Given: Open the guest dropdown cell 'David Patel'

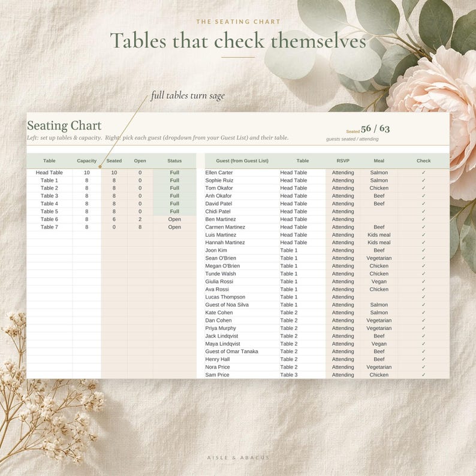Looking at the screenshot, I should (x=242, y=204).
